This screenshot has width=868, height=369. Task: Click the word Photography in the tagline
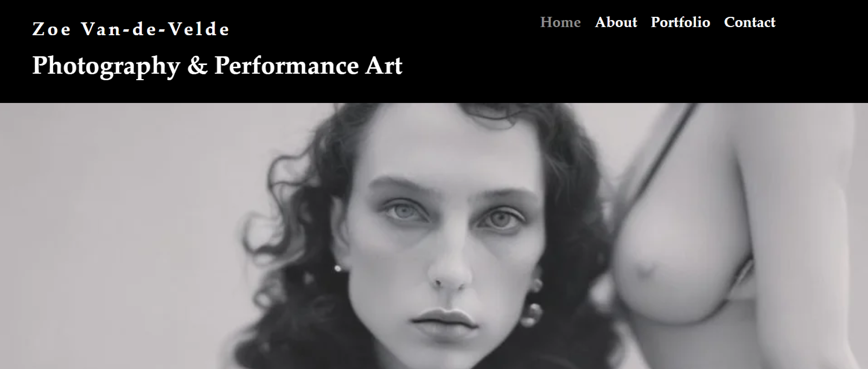106,66
